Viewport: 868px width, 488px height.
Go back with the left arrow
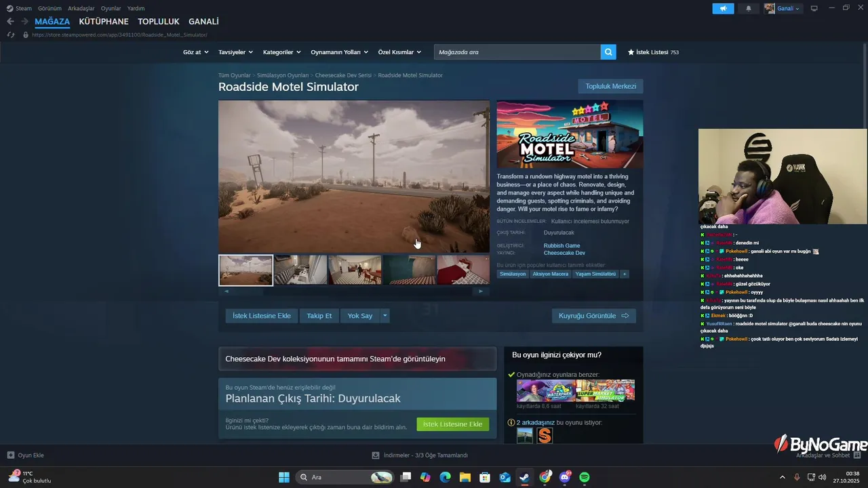pyautogui.click(x=10, y=22)
